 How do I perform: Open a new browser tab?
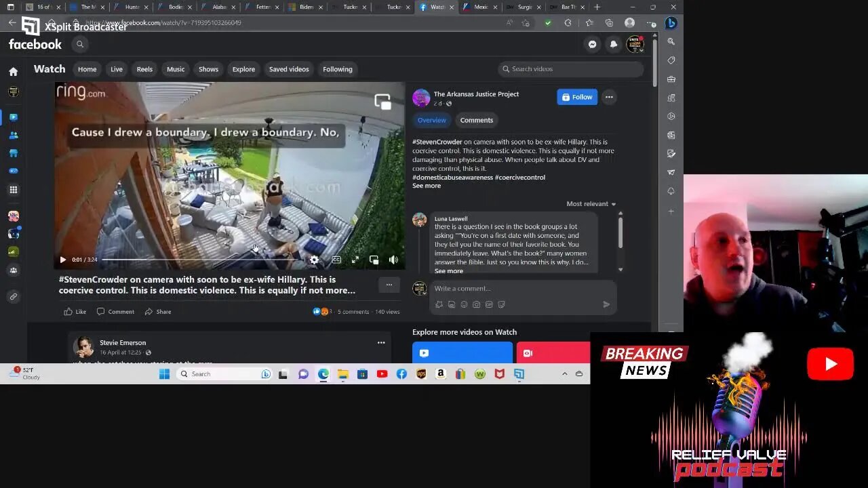[x=597, y=7]
